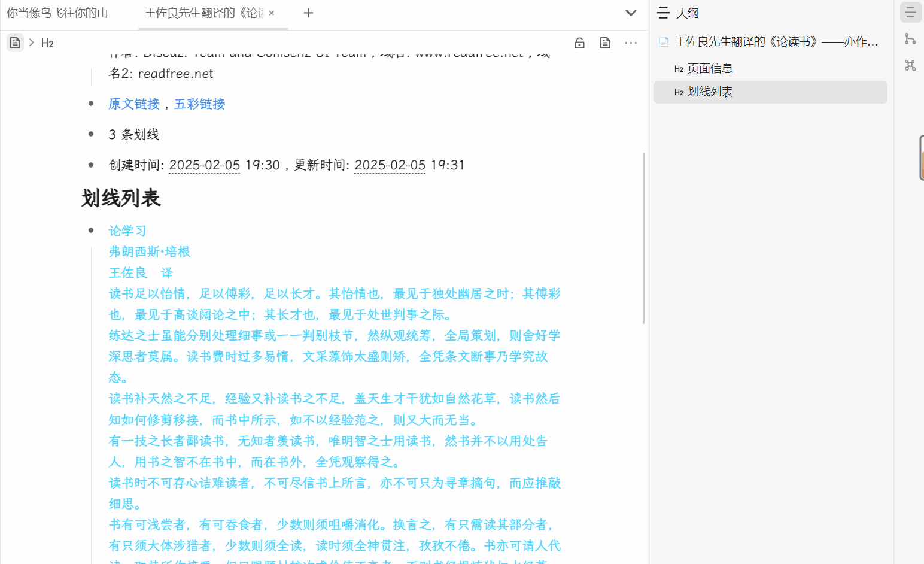Open the tab list chevron dropdown

pyautogui.click(x=631, y=13)
